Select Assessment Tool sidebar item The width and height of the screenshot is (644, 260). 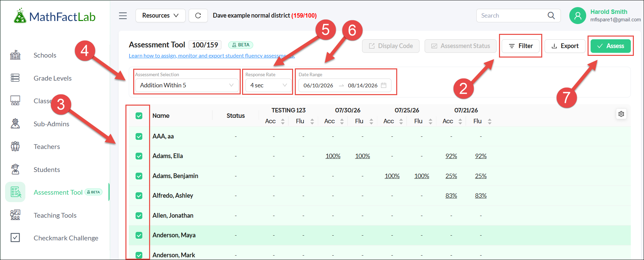pyautogui.click(x=58, y=192)
